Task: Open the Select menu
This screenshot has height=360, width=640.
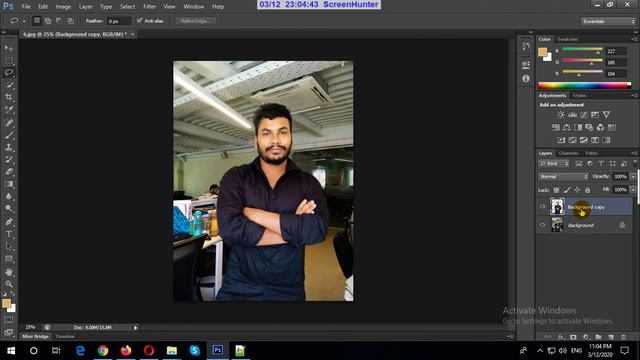Action: [x=127, y=7]
